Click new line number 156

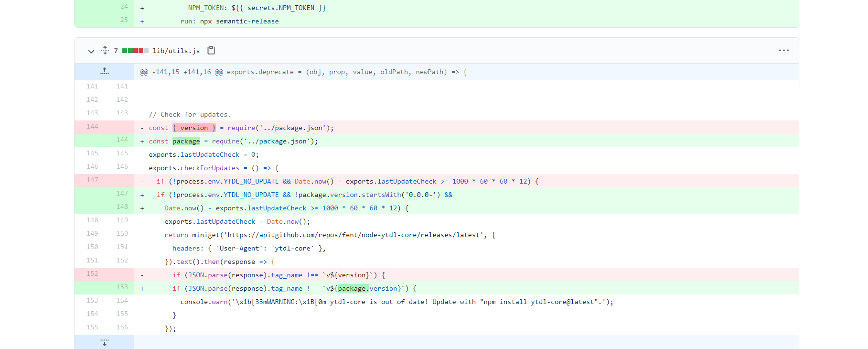click(x=122, y=327)
